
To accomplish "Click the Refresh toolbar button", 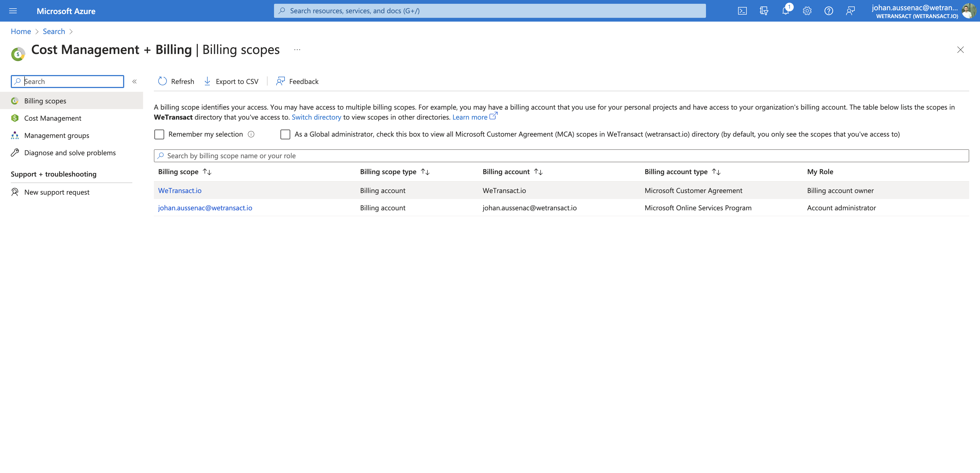I will 176,82.
